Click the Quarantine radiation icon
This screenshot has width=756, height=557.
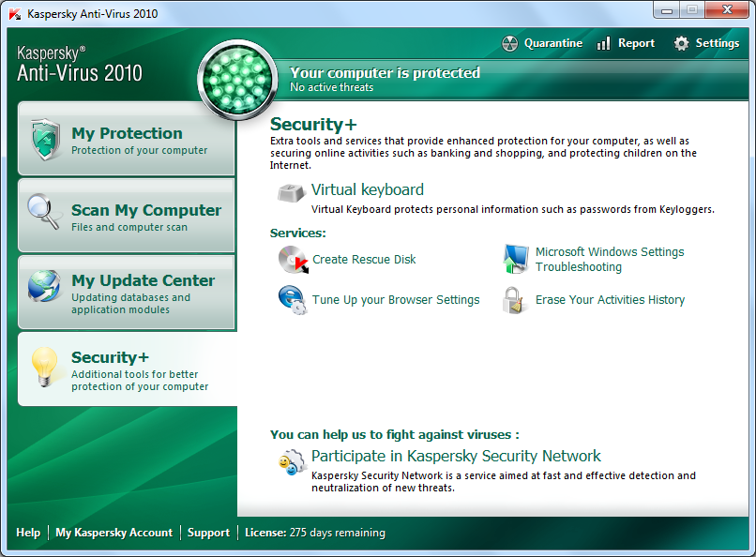(x=509, y=43)
